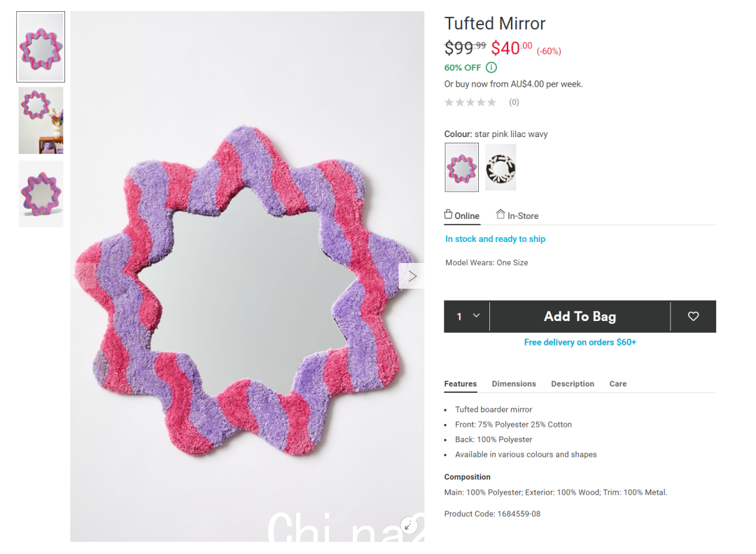Show the third angled mirror thumbnail
This screenshot has height=554, width=756.
41,194
